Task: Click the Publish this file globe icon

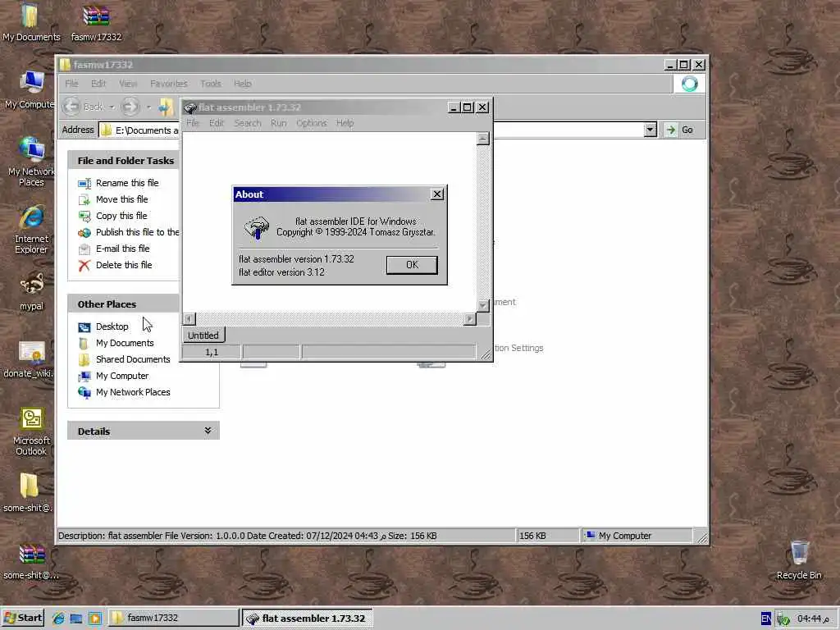Action: pyautogui.click(x=84, y=232)
